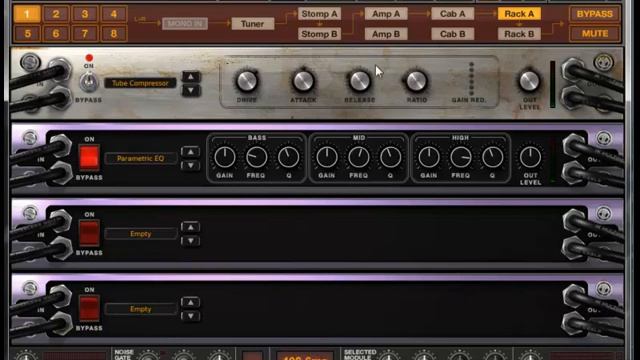Image resolution: width=640 pixels, height=360 pixels.
Task: Select preset slot 3
Action: coord(85,14)
